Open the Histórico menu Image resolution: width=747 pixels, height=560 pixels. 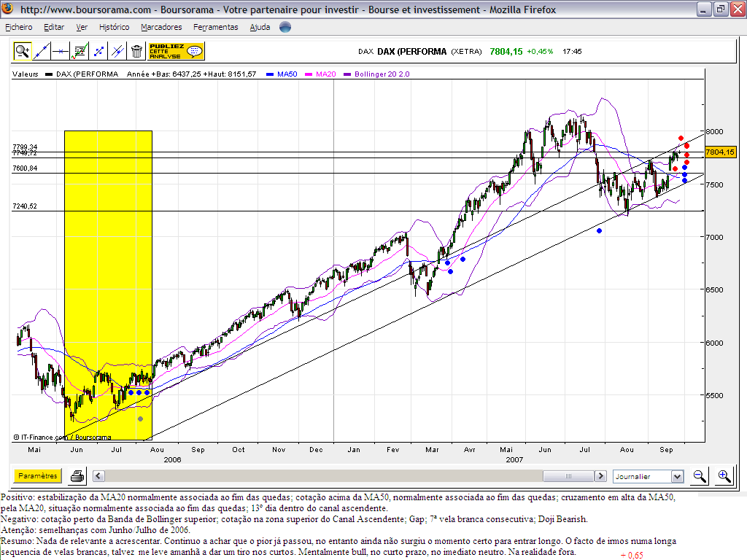(115, 27)
